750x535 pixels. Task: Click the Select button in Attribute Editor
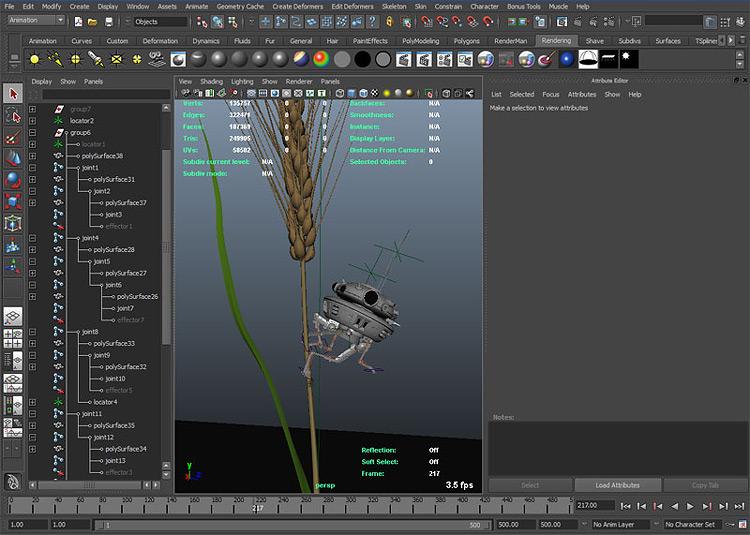point(530,485)
